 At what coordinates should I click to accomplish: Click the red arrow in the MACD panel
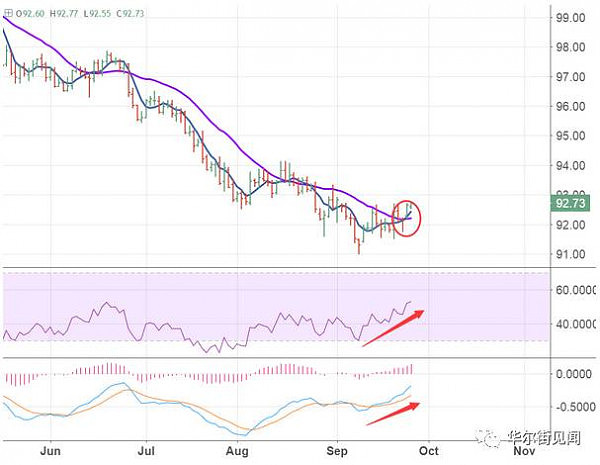click(393, 414)
